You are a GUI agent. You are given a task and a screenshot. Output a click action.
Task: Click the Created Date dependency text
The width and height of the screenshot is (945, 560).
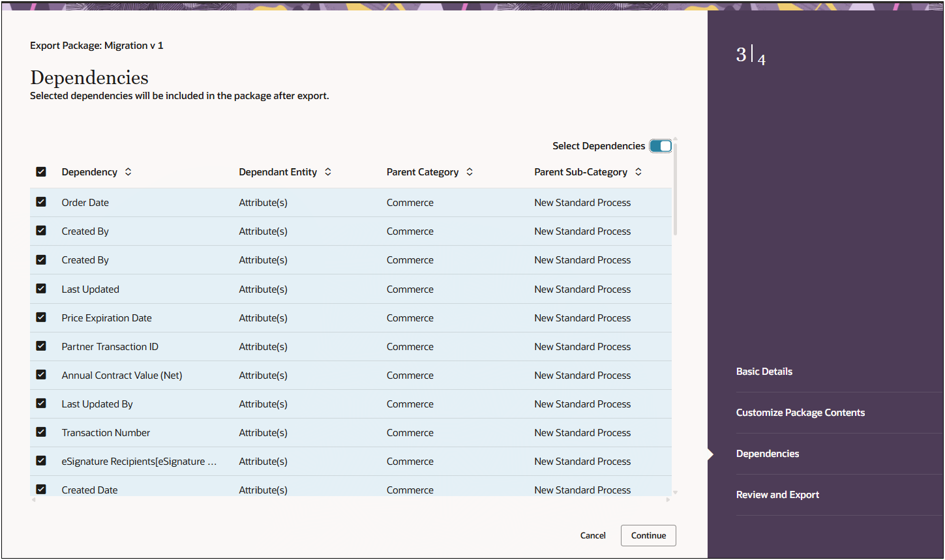coord(90,490)
